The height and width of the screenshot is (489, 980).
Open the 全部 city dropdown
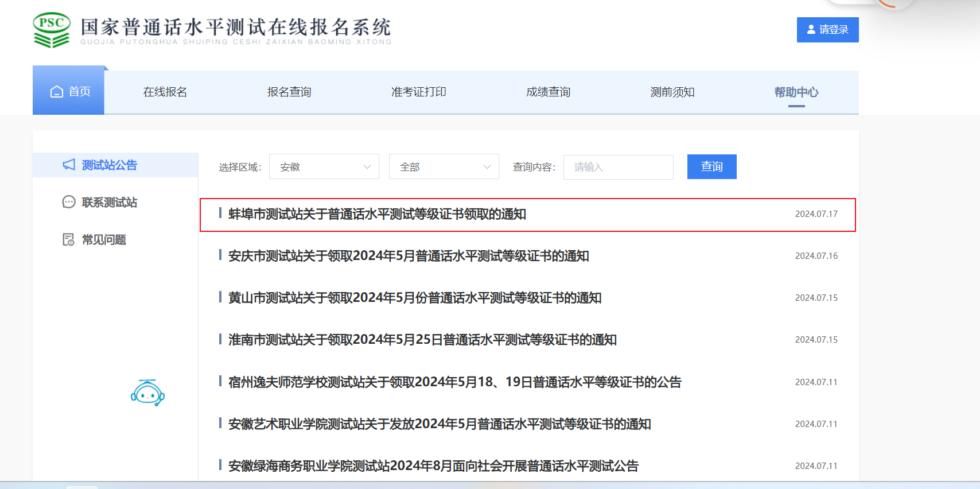click(x=444, y=167)
